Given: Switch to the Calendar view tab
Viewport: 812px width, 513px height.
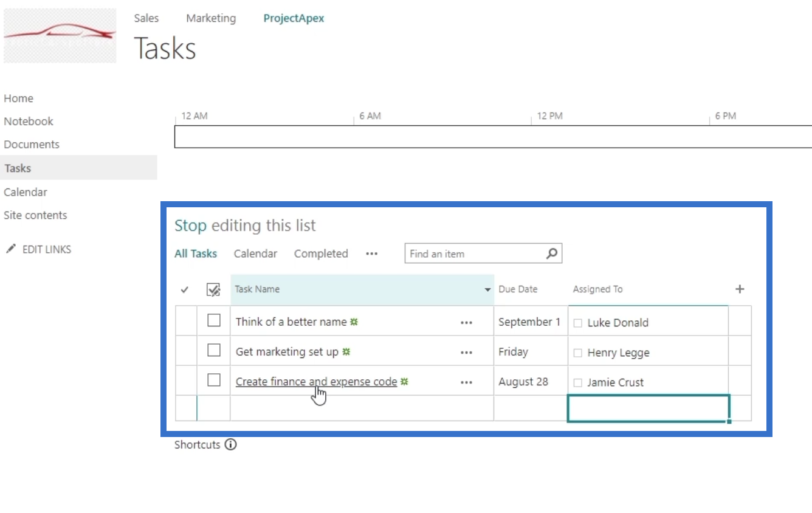Looking at the screenshot, I should click(x=255, y=253).
